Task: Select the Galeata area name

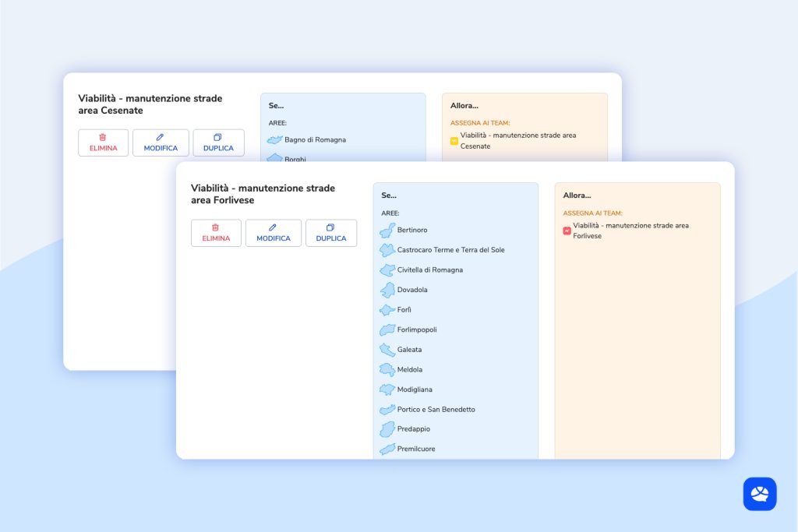Action: [x=409, y=350]
